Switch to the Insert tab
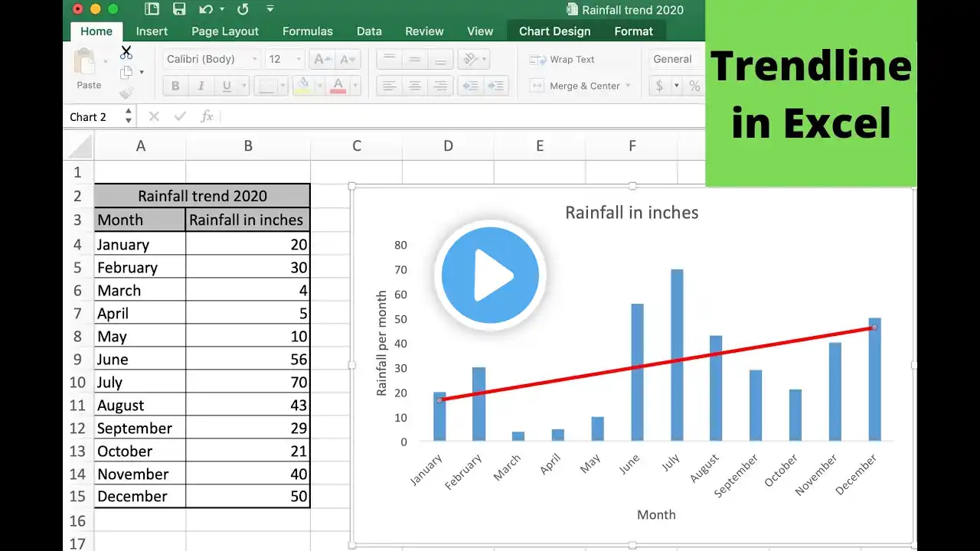Screen dimensions: 980x551 152,31
